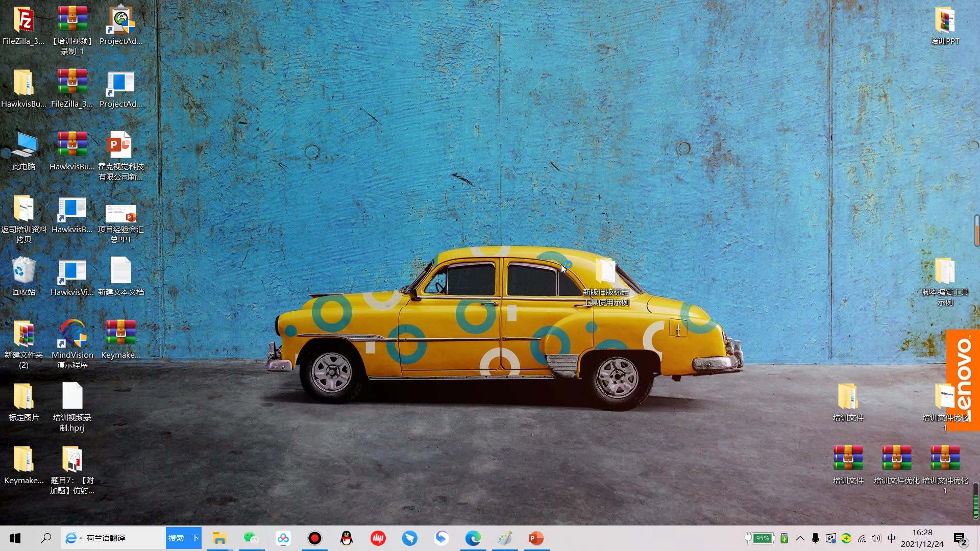Select the 返司培训资料拷贝 folder
Image resolution: width=980 pixels, height=551 pixels.
point(23,209)
